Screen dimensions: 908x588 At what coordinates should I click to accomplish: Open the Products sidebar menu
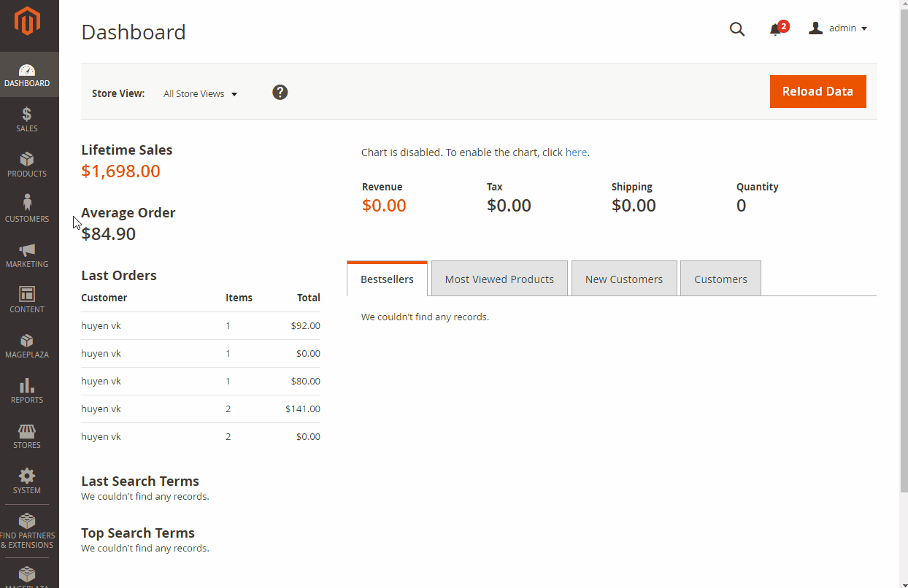point(27,165)
